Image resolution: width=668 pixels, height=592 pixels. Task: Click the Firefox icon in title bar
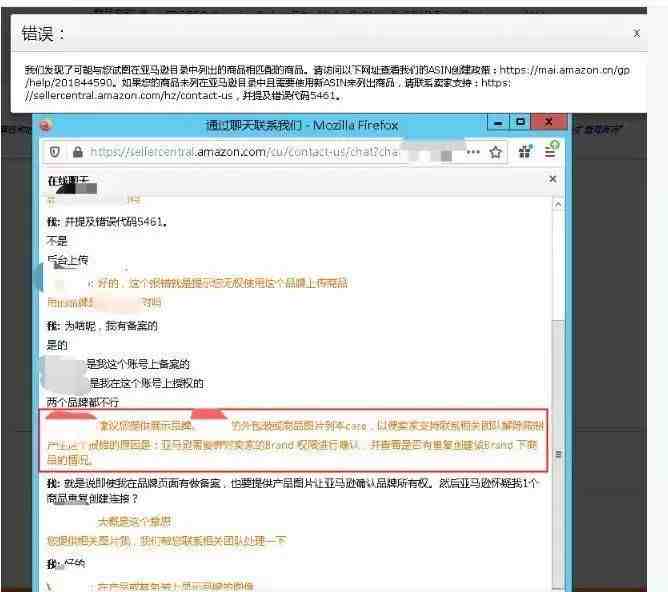tap(46, 125)
